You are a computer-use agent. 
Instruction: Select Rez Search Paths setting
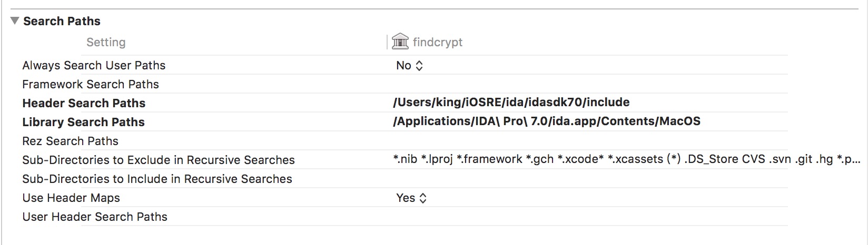pos(70,141)
